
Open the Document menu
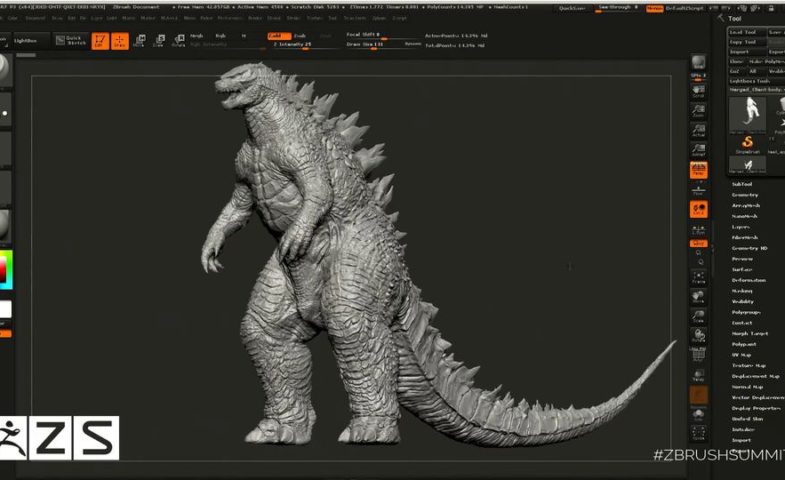click(x=35, y=18)
